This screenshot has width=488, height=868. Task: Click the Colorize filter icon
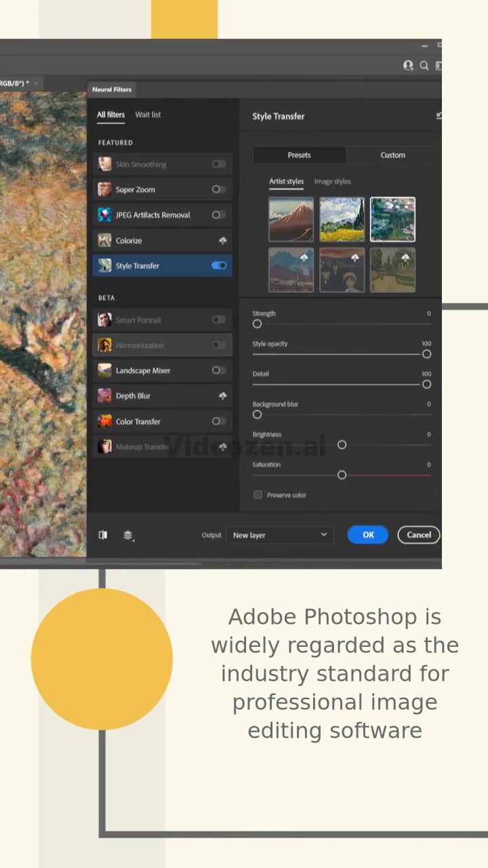(104, 240)
